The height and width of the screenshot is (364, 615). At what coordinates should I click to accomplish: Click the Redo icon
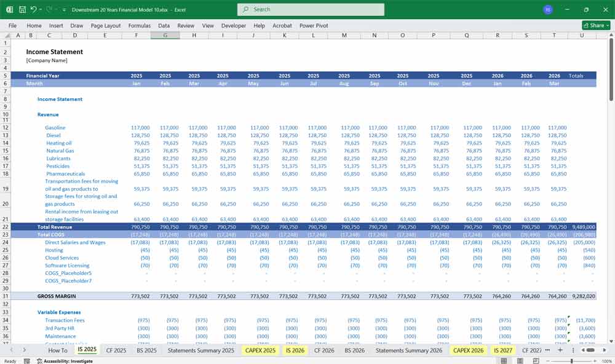click(48, 9)
